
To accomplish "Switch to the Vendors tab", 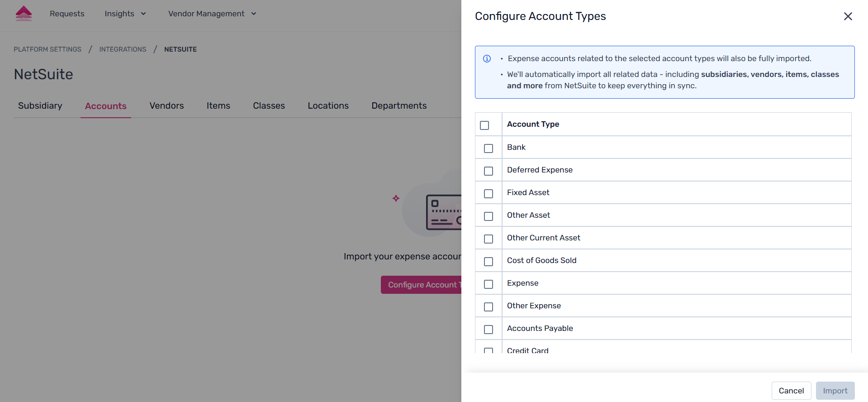I will 166,105.
